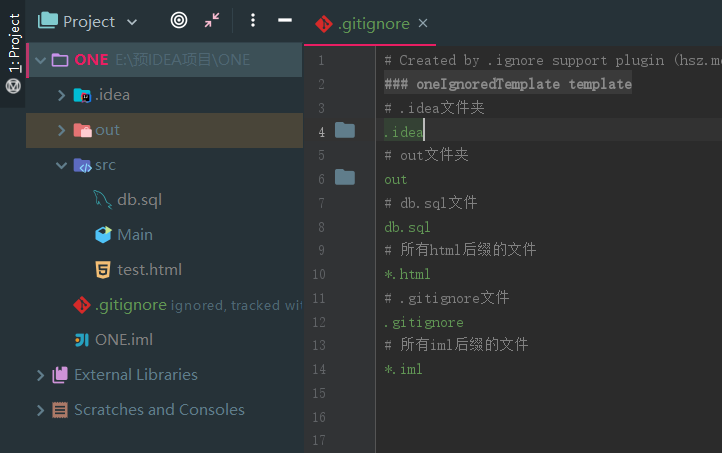Screen dimensions: 722x453
Task: Select the src folder in tree
Action: (105, 165)
